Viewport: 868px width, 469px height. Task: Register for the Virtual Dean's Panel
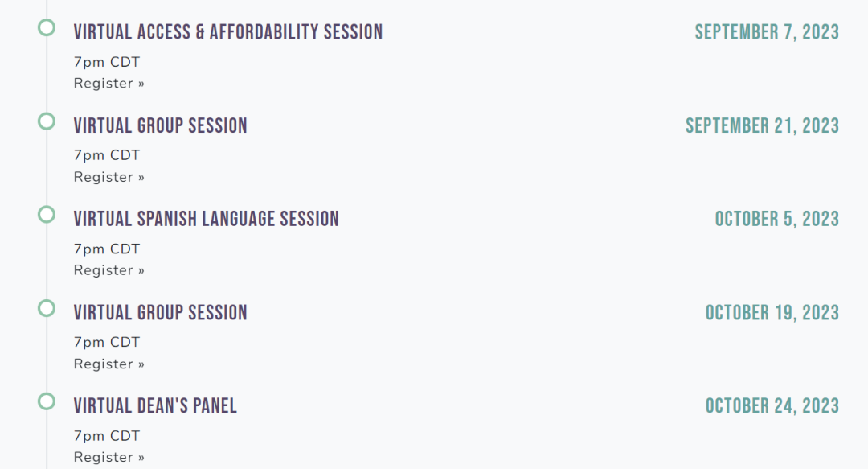point(109,457)
